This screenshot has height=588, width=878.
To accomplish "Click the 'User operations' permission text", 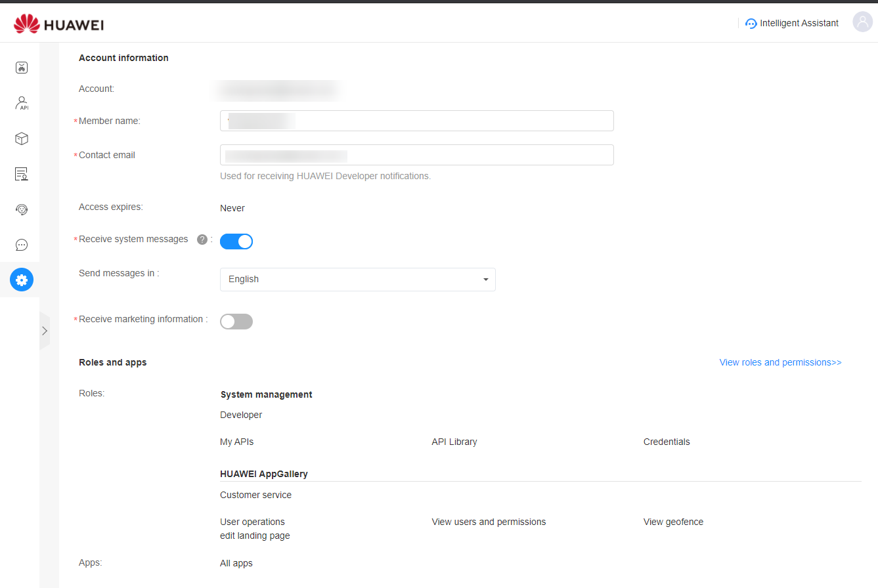I will 252,522.
